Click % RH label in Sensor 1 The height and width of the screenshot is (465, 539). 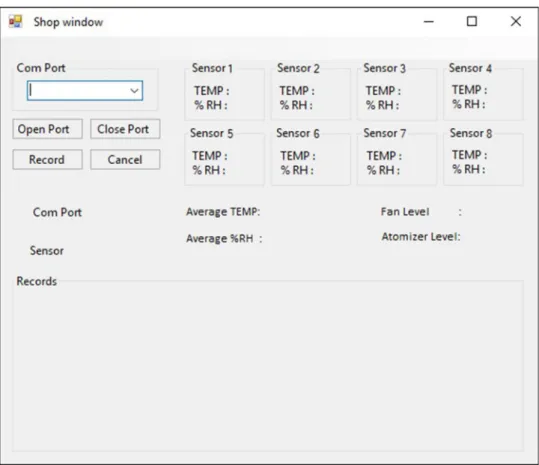click(211, 105)
